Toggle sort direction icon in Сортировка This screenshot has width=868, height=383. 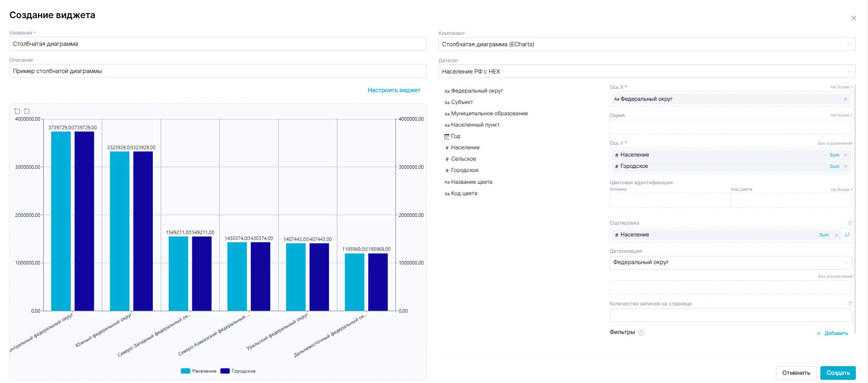point(847,235)
